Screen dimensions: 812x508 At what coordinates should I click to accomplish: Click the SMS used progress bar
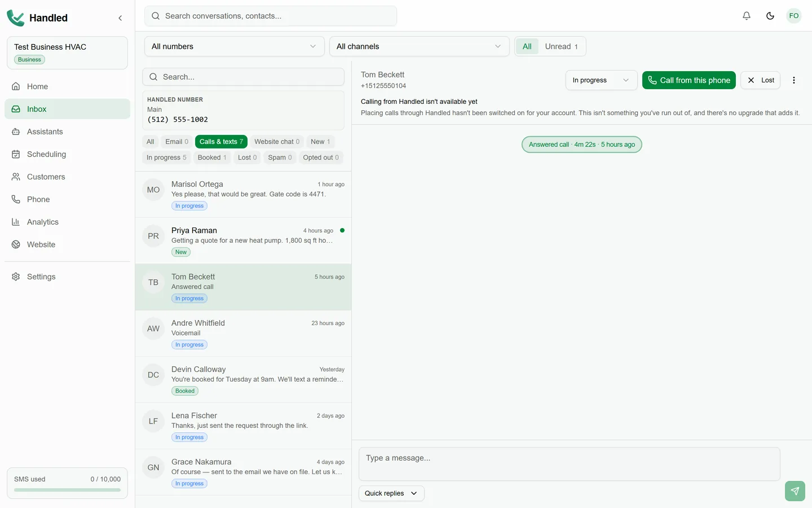click(67, 490)
